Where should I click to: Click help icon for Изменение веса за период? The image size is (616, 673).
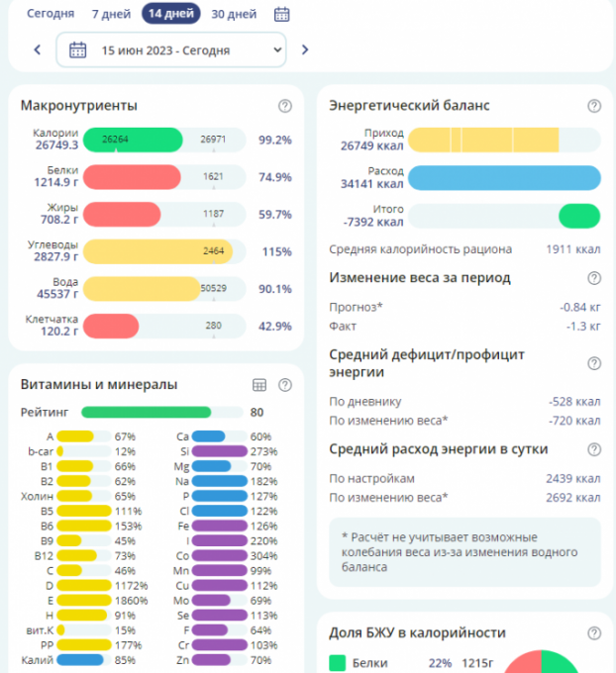pos(594,278)
